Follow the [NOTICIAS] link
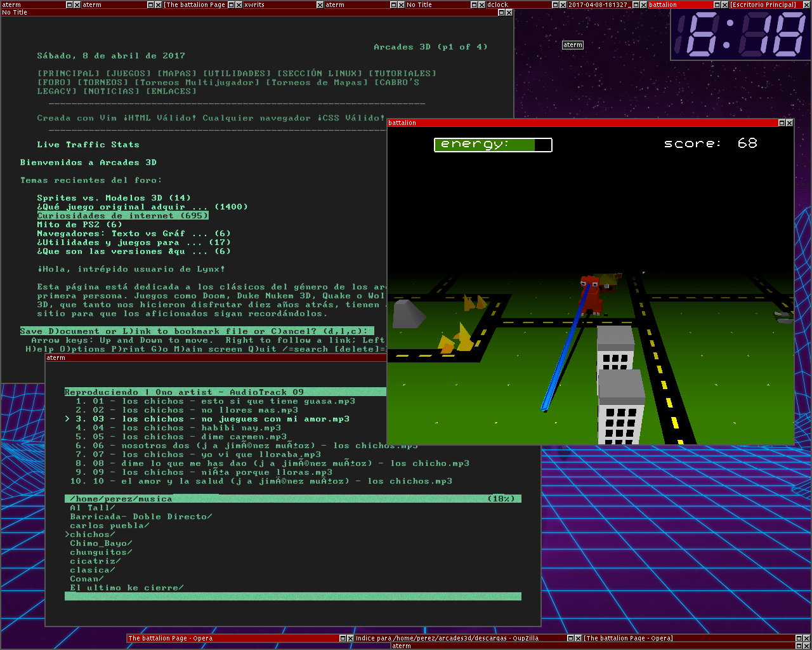The height and width of the screenshot is (650, 812). 112,91
